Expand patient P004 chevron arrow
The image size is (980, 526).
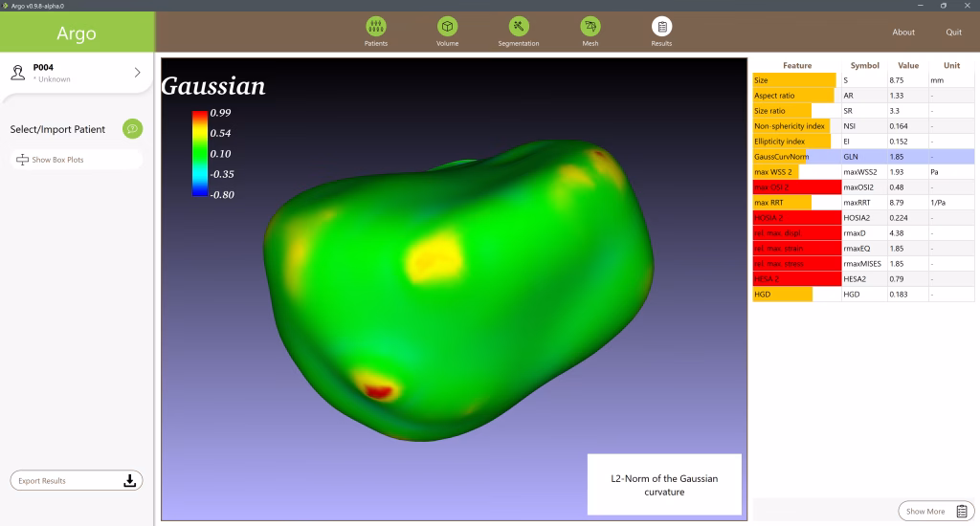(137, 73)
